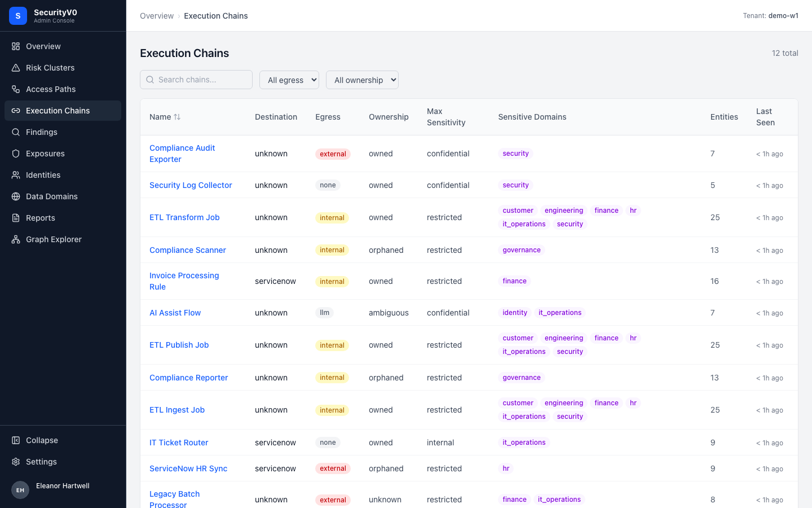Screen dimensions: 812x508
Task: Click the Identities people icon
Action: point(16,175)
